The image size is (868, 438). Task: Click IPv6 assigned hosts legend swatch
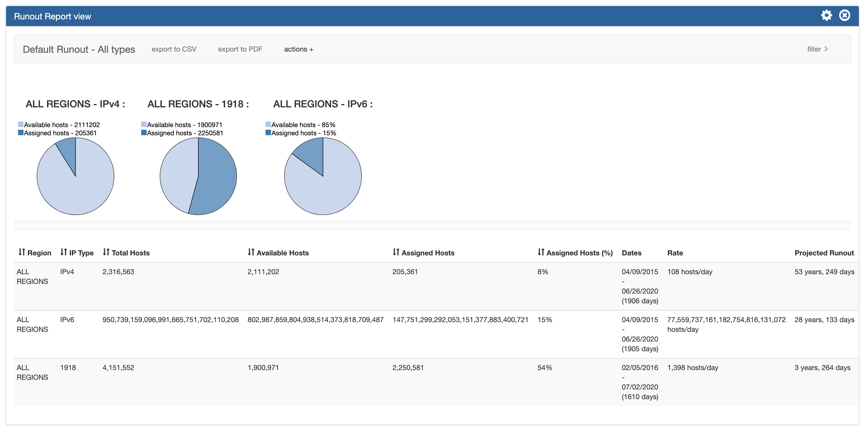pos(268,133)
